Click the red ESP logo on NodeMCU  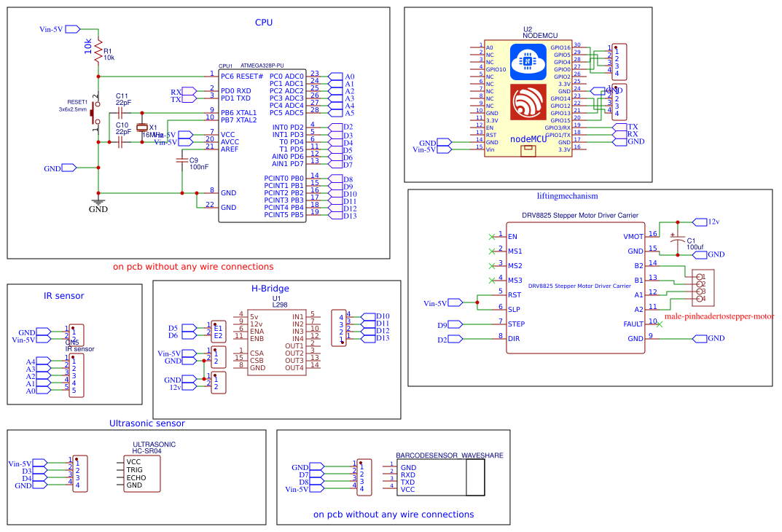528,103
